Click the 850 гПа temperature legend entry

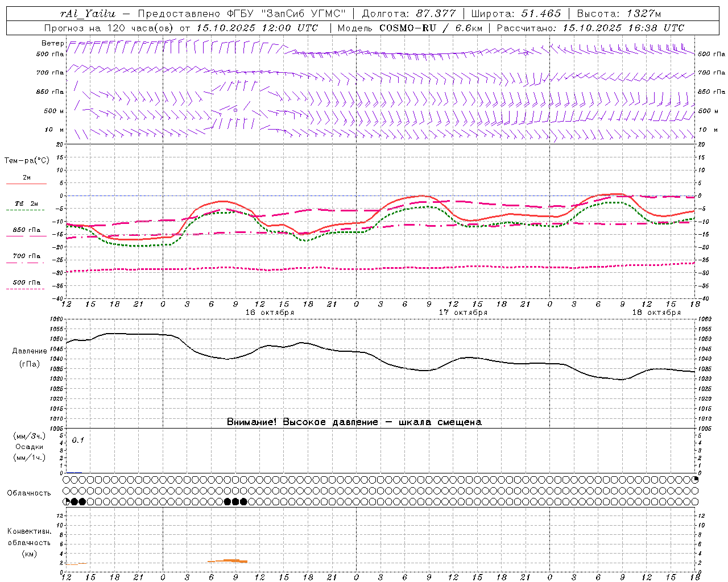(27, 230)
